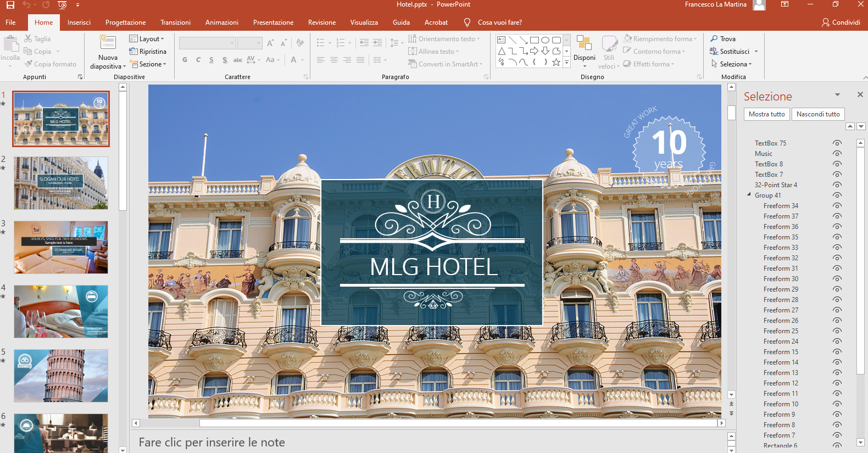
Task: Open the Seleziona dropdown
Action: pos(731,64)
